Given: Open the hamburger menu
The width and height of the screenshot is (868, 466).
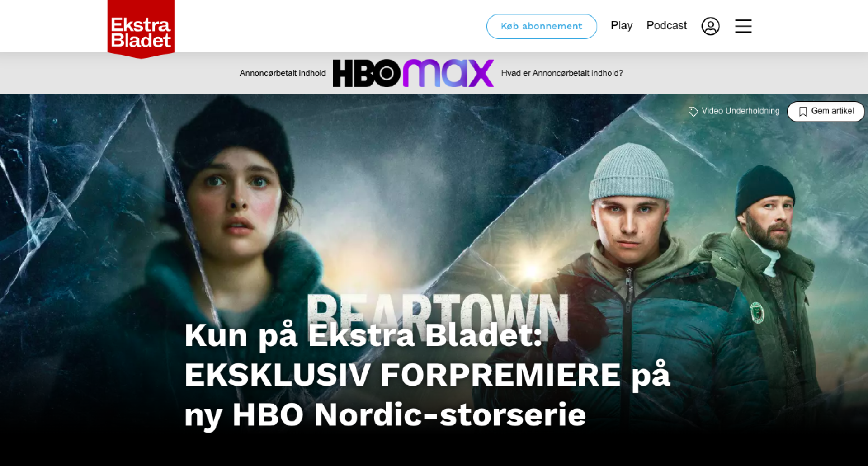Looking at the screenshot, I should point(743,26).
